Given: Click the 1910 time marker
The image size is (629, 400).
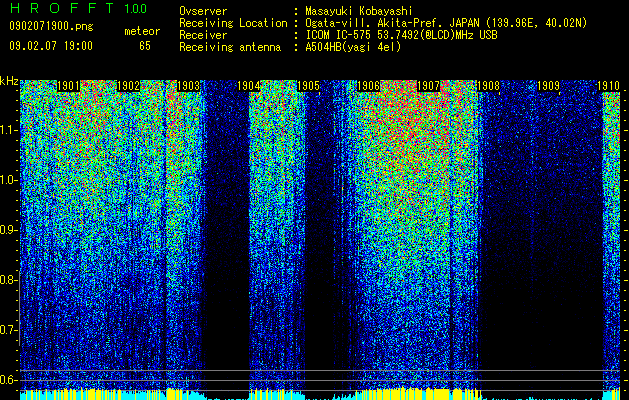Looking at the screenshot, I should tap(609, 86).
